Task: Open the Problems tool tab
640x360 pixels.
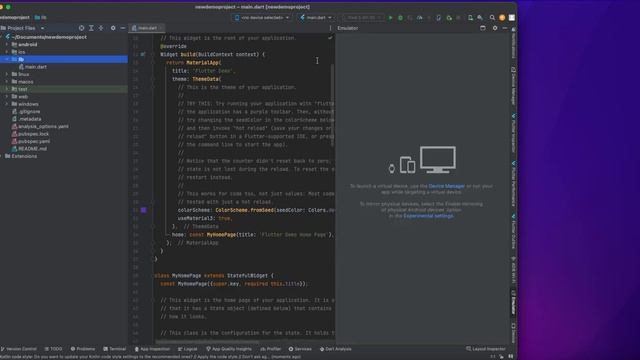Action: tap(83, 349)
